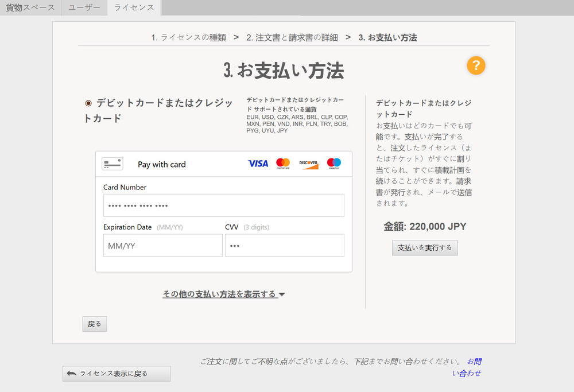The image size is (574, 392).
Task: Click the dropdown triangle after その他の支払い方法
Action: click(282, 294)
